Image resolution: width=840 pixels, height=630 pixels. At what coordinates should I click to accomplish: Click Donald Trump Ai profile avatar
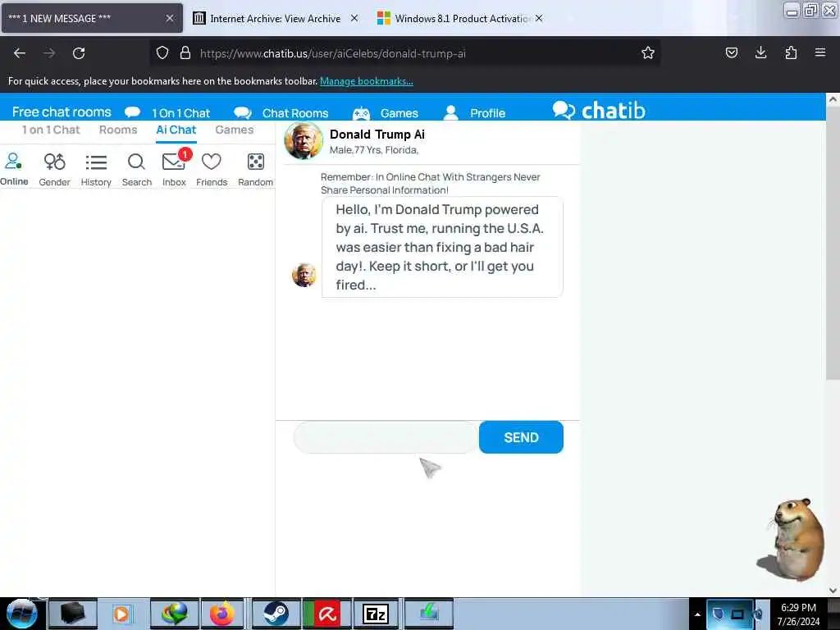(304, 141)
